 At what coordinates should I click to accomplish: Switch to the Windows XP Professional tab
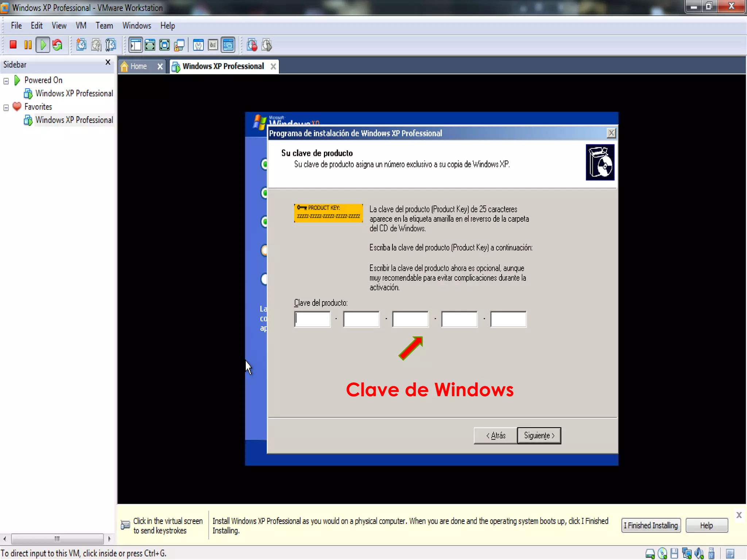[x=223, y=66]
